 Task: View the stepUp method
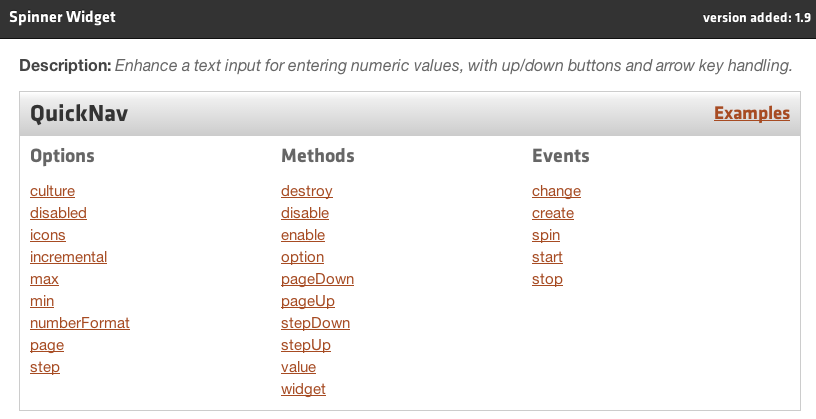coord(306,345)
